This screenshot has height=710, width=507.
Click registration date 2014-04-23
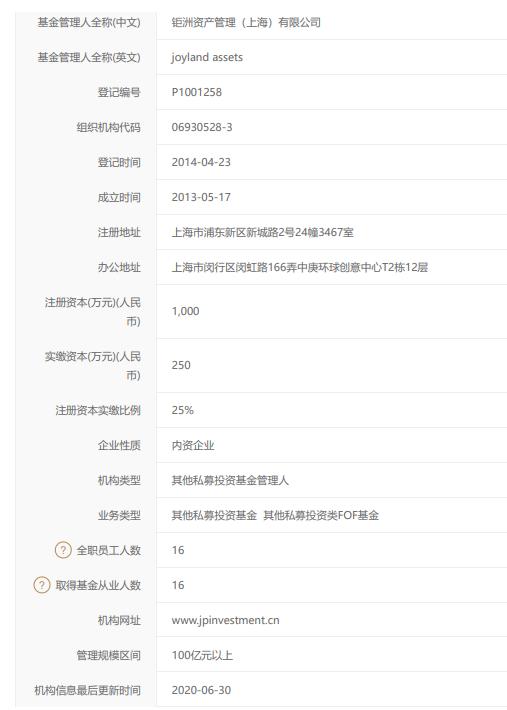(201, 162)
